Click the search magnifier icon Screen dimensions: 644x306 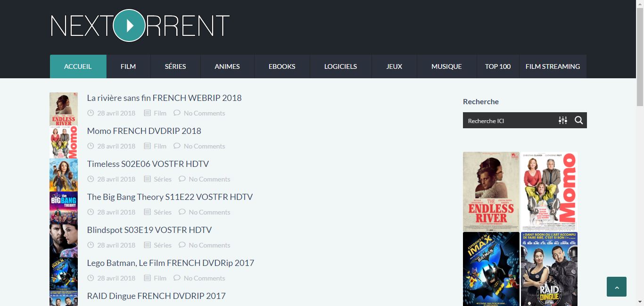pyautogui.click(x=578, y=120)
